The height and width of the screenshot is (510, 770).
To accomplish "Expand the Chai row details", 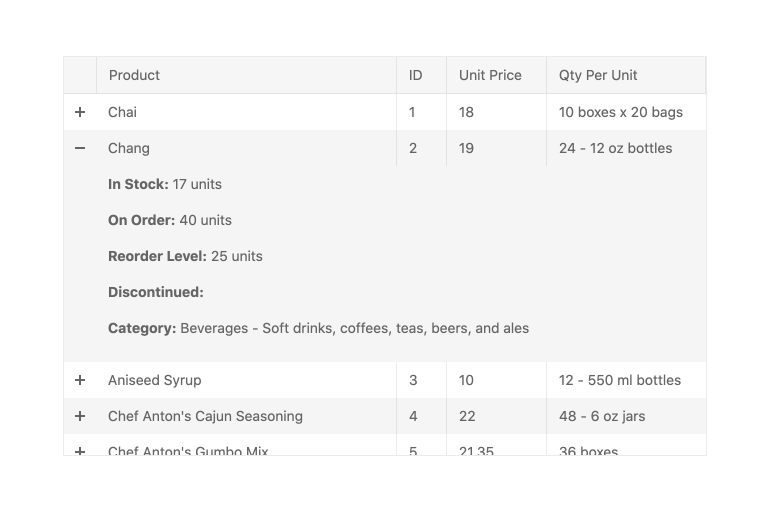I will (x=80, y=112).
